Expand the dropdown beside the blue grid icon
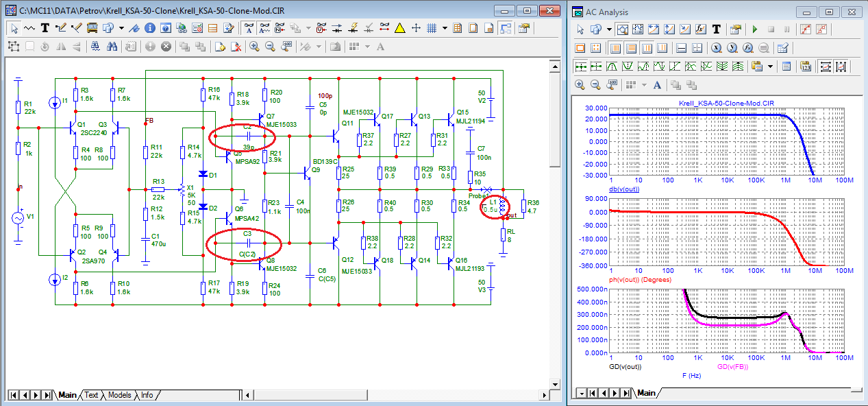Screen dimensions: 868x406 pos(445,28)
